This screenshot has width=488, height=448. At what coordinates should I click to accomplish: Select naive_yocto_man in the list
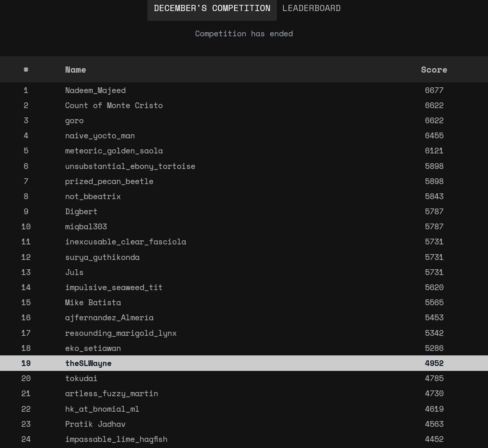click(100, 136)
